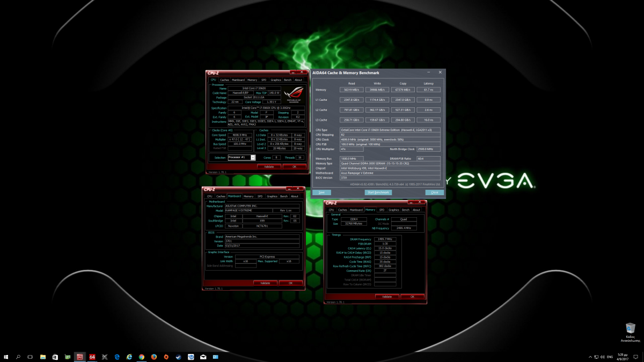
Task: Select Memory read value 56319 MB/s
Action: pos(352,90)
